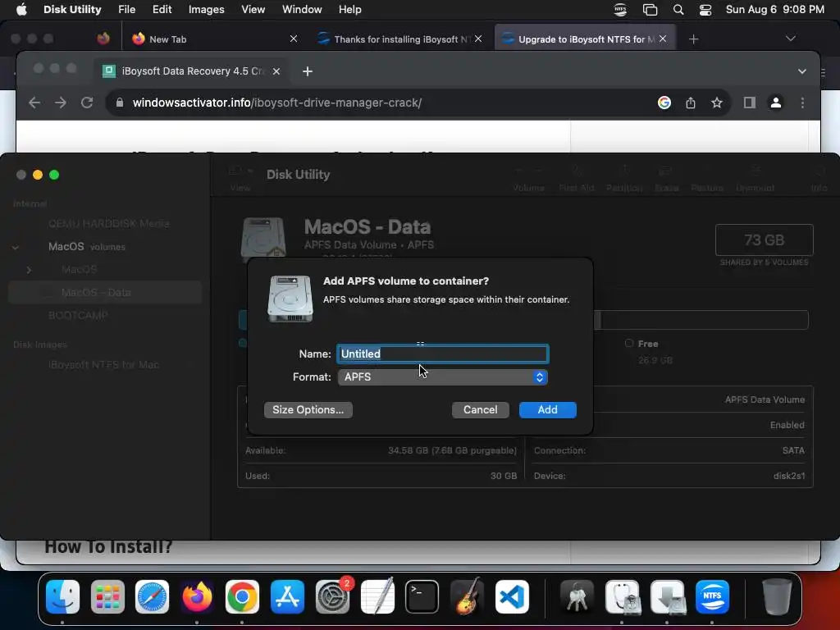Cancel the Add APFS volume dialog

point(480,410)
